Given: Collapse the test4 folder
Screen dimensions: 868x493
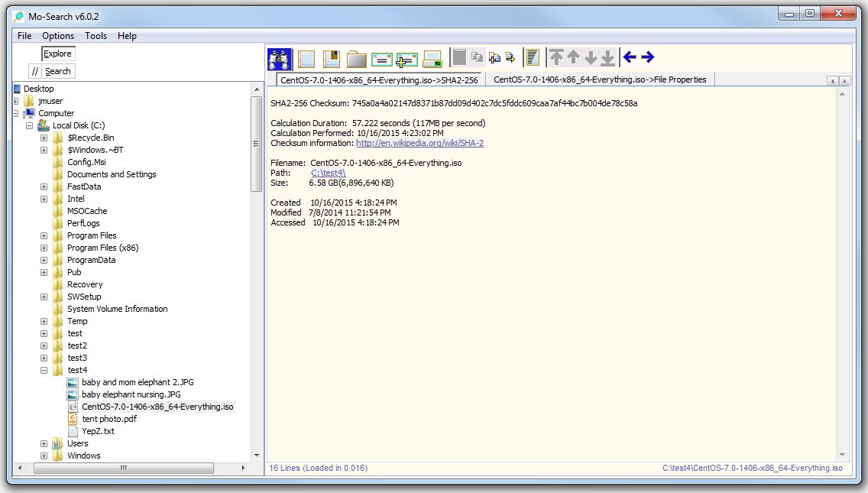Looking at the screenshot, I should [x=44, y=371].
